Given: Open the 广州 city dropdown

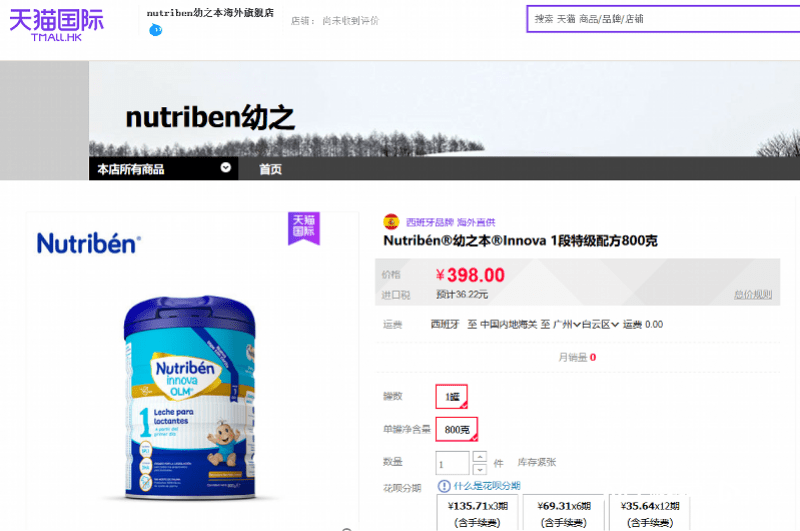Looking at the screenshot, I should point(566,324).
